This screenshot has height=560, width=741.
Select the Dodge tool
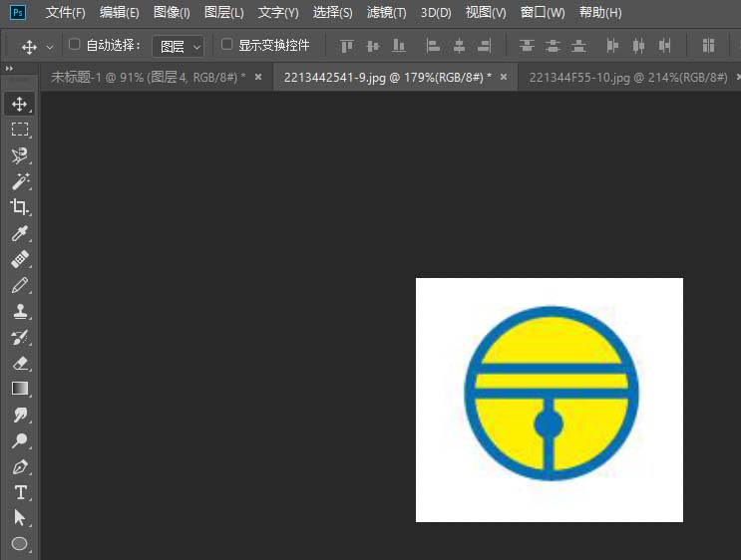click(19, 440)
